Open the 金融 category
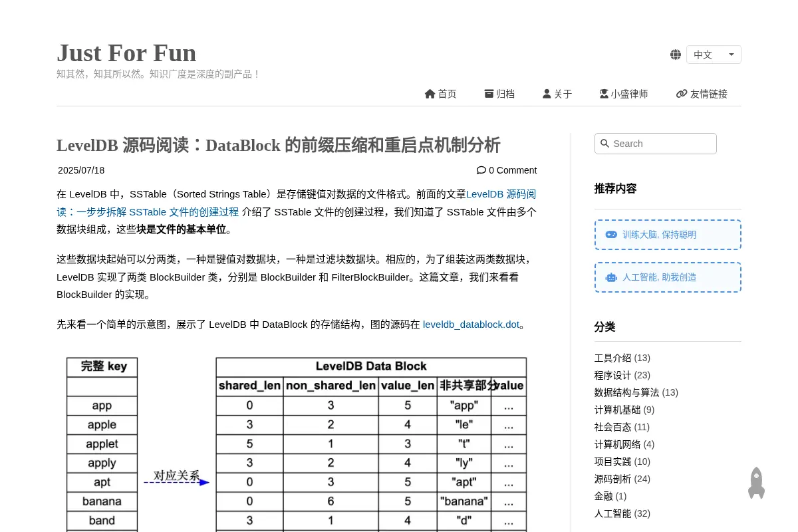Image resolution: width=798 pixels, height=532 pixels. click(603, 496)
